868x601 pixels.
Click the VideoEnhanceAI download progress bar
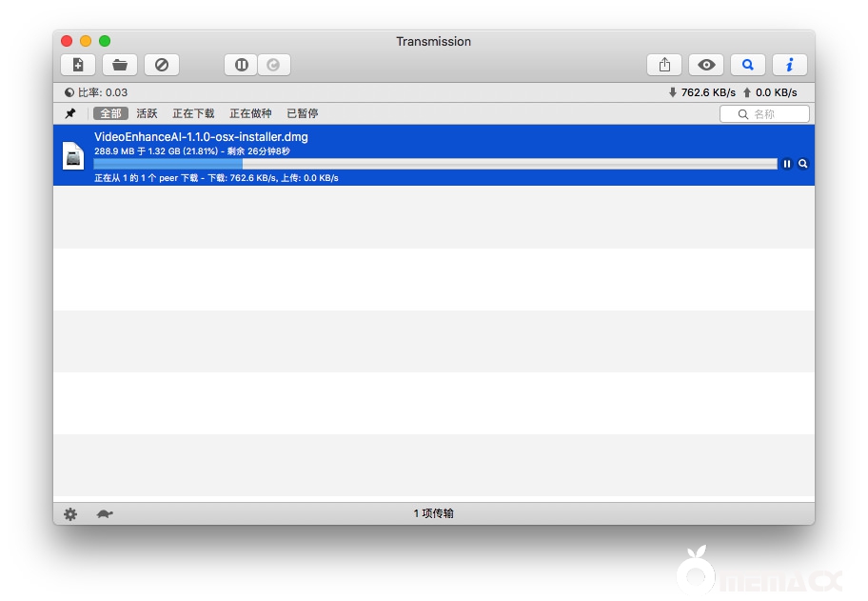(435, 164)
